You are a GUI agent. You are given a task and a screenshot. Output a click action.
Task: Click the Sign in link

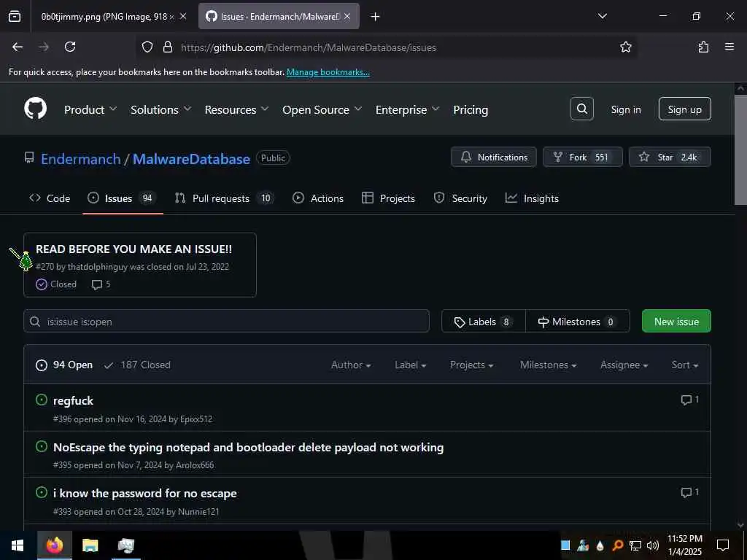click(x=625, y=109)
